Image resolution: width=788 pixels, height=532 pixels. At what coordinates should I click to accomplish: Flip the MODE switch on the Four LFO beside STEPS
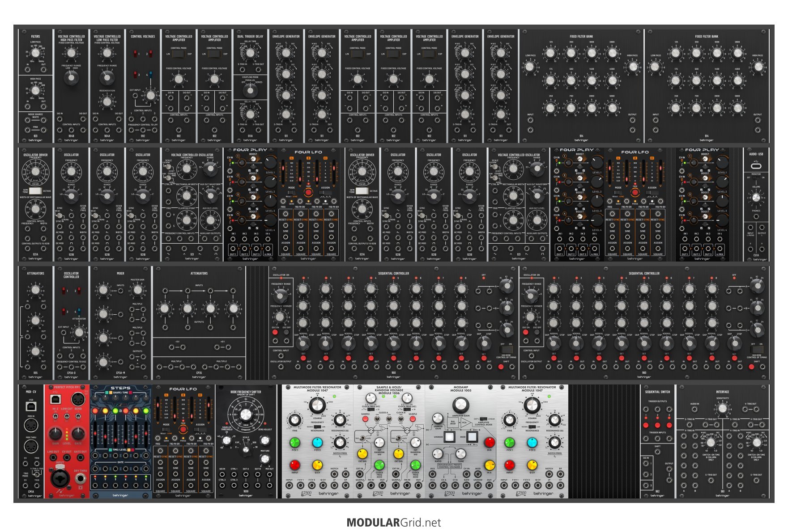(x=166, y=429)
